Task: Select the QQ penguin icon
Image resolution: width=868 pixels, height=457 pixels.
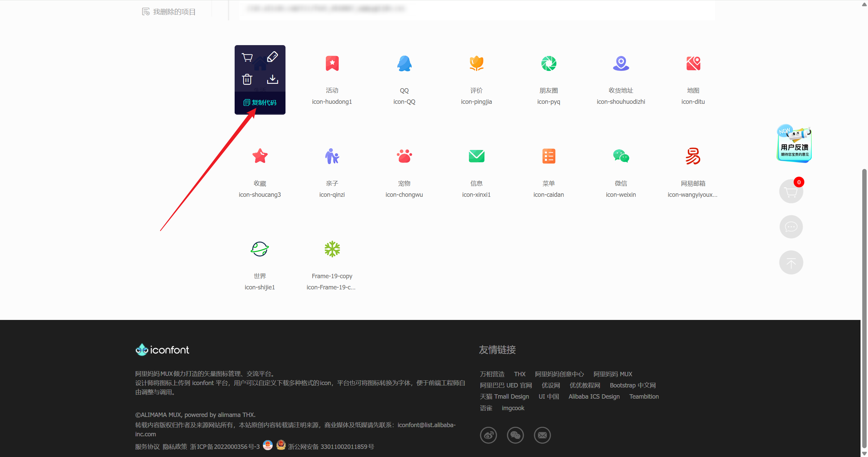Action: (404, 63)
